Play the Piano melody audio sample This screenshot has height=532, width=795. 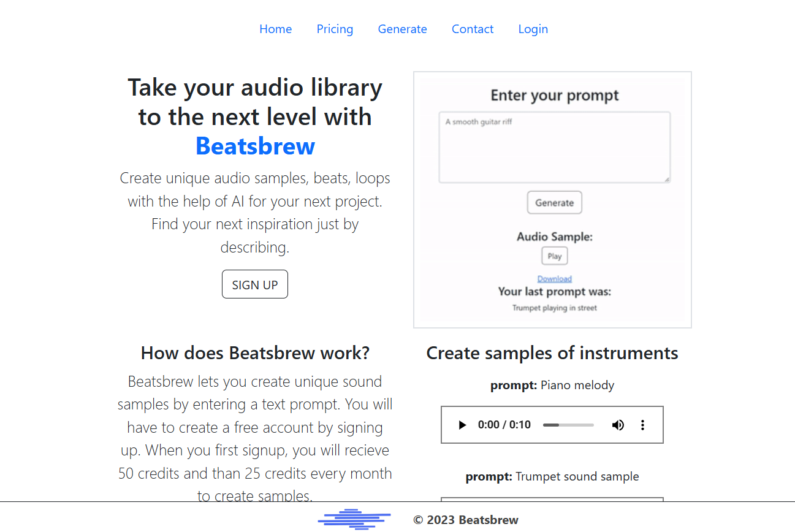(463, 425)
